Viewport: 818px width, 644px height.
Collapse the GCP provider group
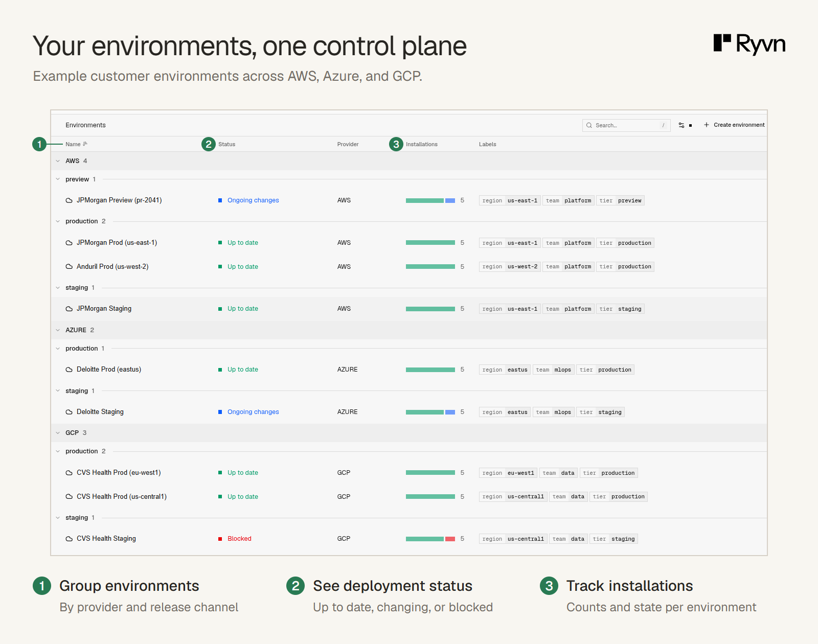(x=58, y=433)
